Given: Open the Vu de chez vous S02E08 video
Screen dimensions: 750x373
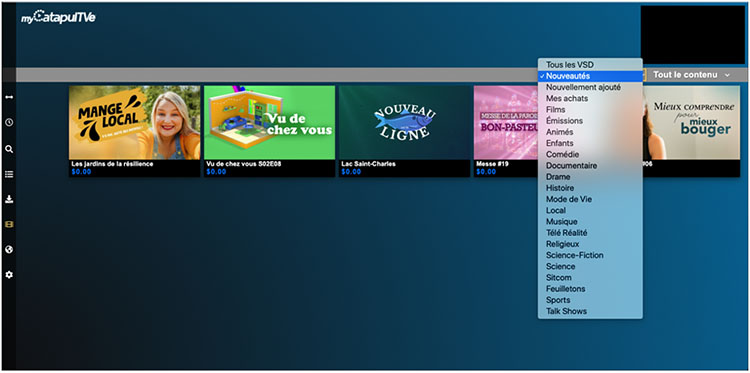Looking at the screenshot, I should tap(269, 122).
